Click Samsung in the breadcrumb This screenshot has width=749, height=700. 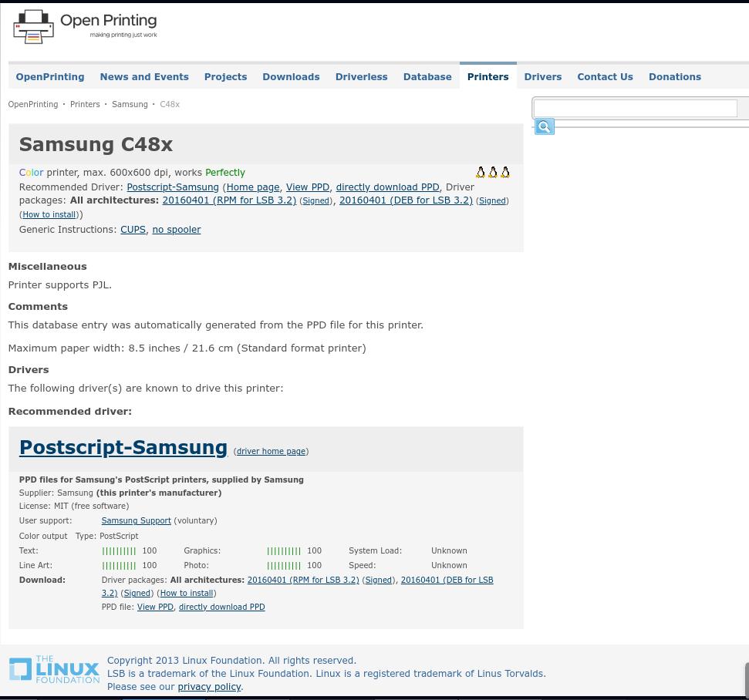point(130,104)
